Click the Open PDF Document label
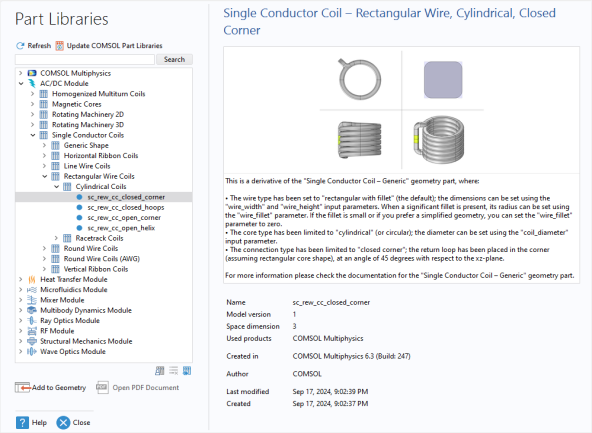592x433 pixels. (146, 387)
